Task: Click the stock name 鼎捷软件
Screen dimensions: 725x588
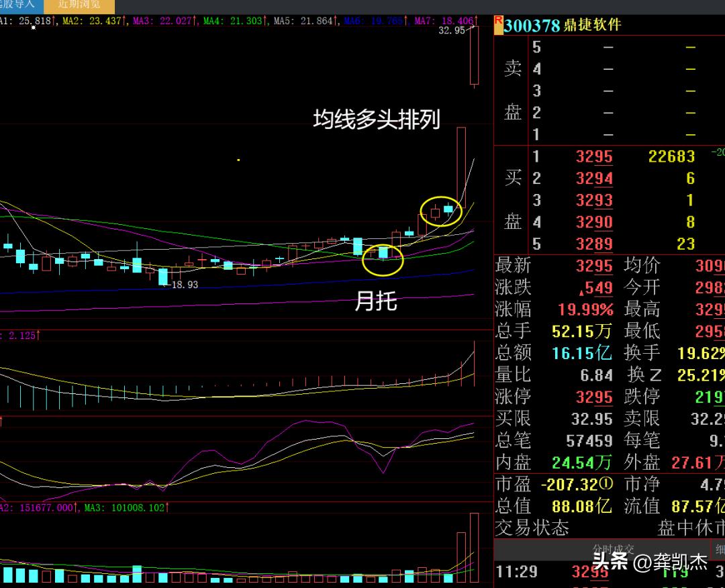Action: (592, 25)
